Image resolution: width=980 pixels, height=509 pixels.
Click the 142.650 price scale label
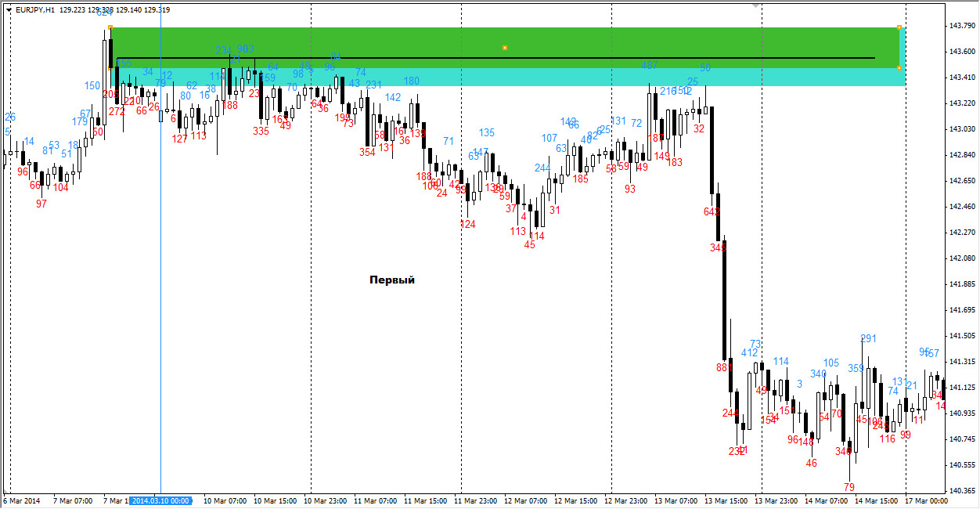[x=960, y=181]
